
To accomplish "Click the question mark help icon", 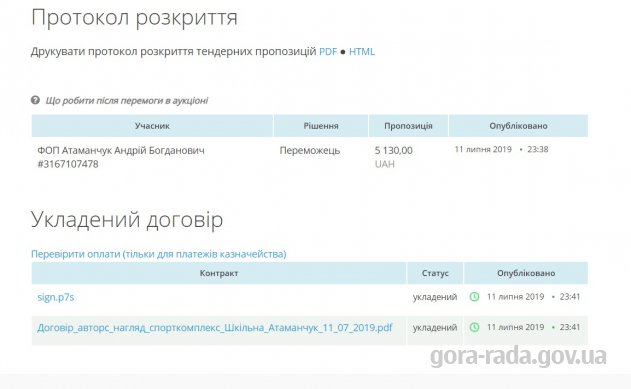I will (x=35, y=100).
